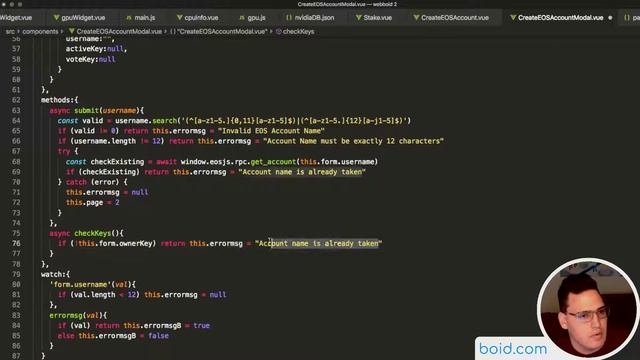This screenshot has height=360, width=640.
Task: Open the CreateEOSAccount.vue tab
Action: [x=451, y=18]
